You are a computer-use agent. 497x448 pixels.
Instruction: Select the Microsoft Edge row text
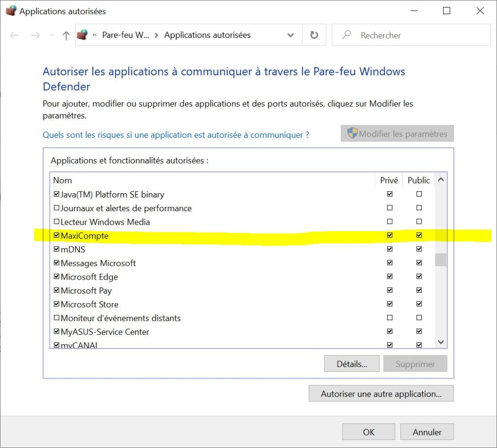(89, 277)
